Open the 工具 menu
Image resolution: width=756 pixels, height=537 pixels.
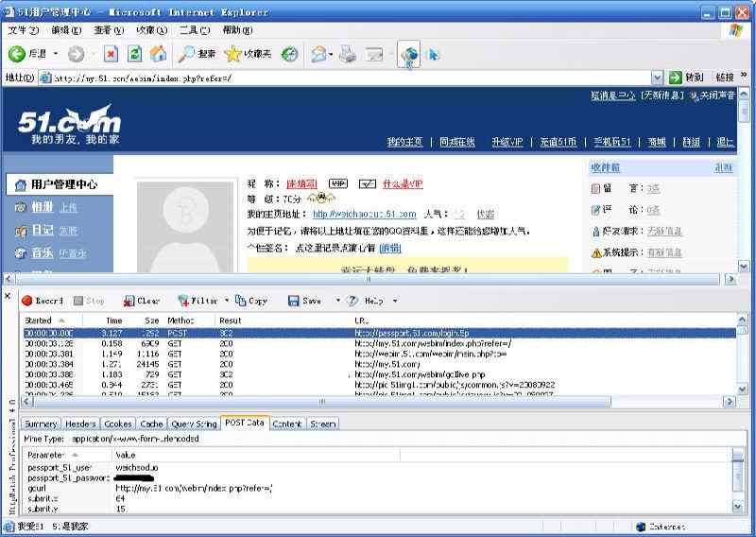point(195,30)
